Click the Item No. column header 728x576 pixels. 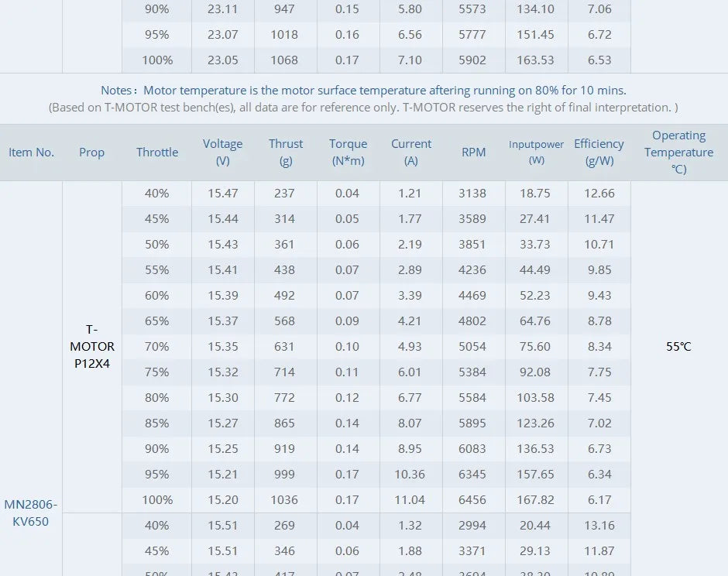pos(31,153)
